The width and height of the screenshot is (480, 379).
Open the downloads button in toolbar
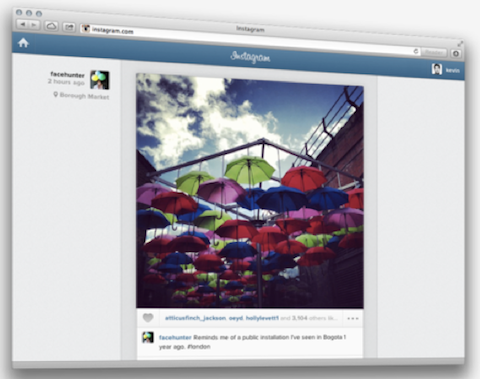(x=456, y=53)
